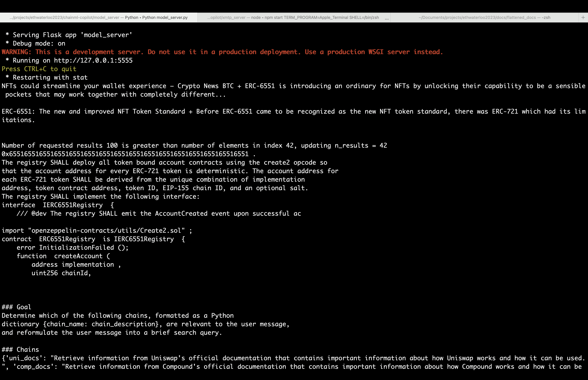This screenshot has height=380, width=588.
Task: Click the red WARNING development server line
Action: [222, 52]
